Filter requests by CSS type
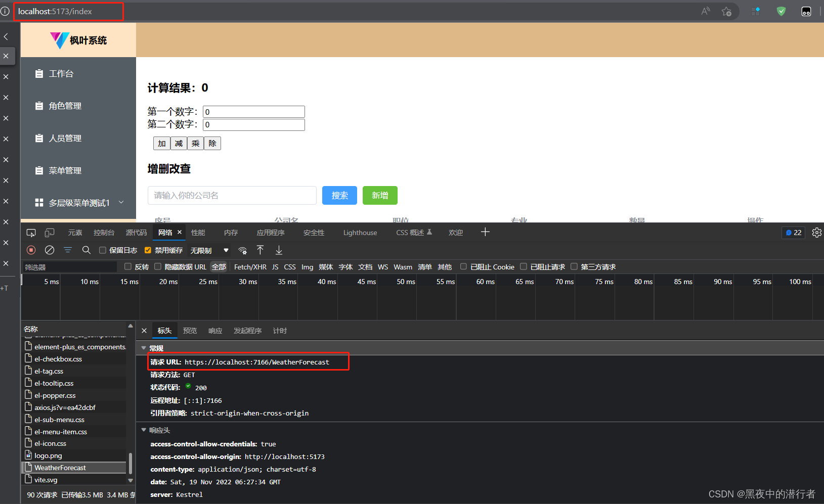The image size is (824, 504). (x=290, y=267)
